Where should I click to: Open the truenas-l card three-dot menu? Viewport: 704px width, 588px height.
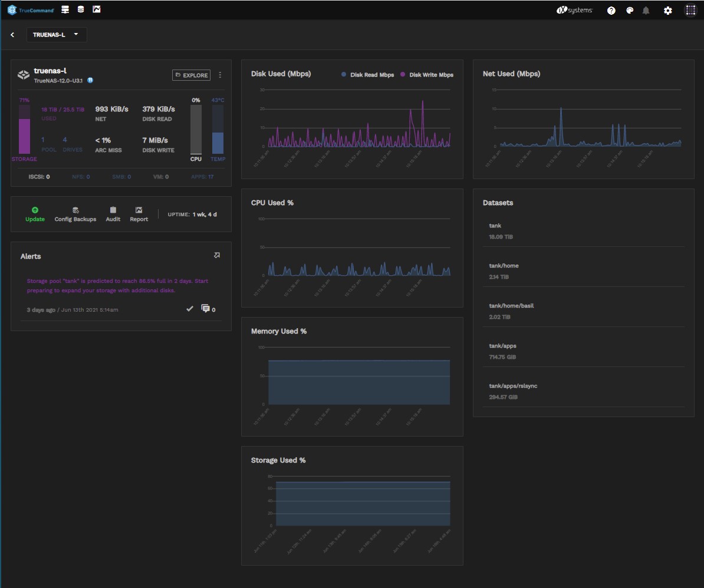[x=220, y=75]
